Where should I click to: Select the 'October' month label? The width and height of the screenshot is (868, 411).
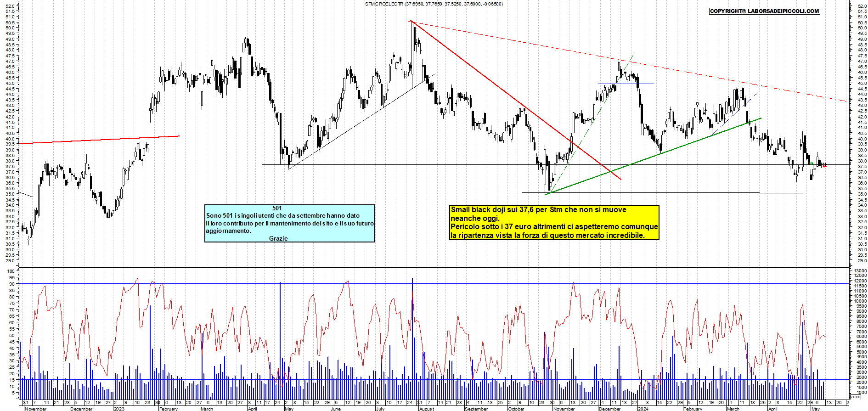516,409
